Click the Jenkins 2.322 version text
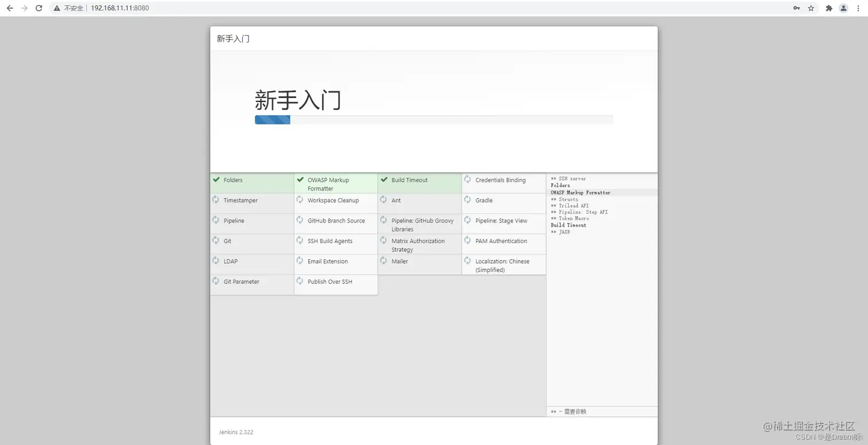 click(236, 432)
